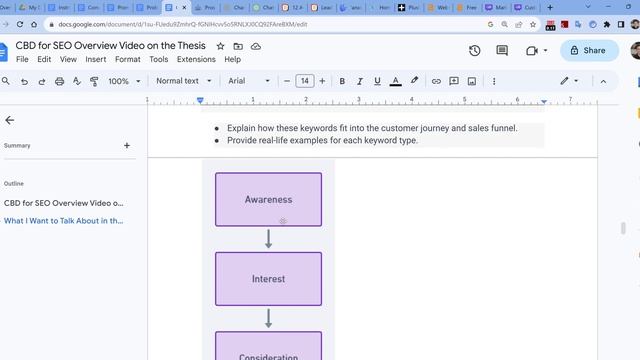Go to CBD for SEO Overview Video outline heading

pyautogui.click(x=63, y=203)
